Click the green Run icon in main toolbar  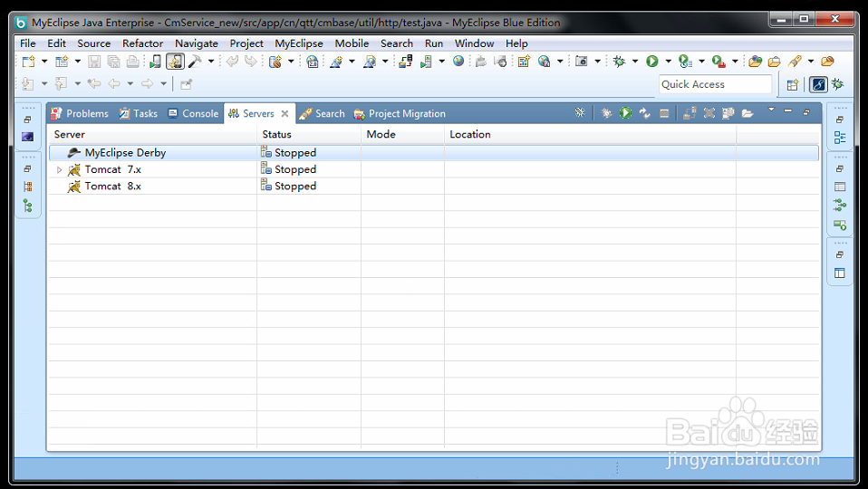(652, 62)
